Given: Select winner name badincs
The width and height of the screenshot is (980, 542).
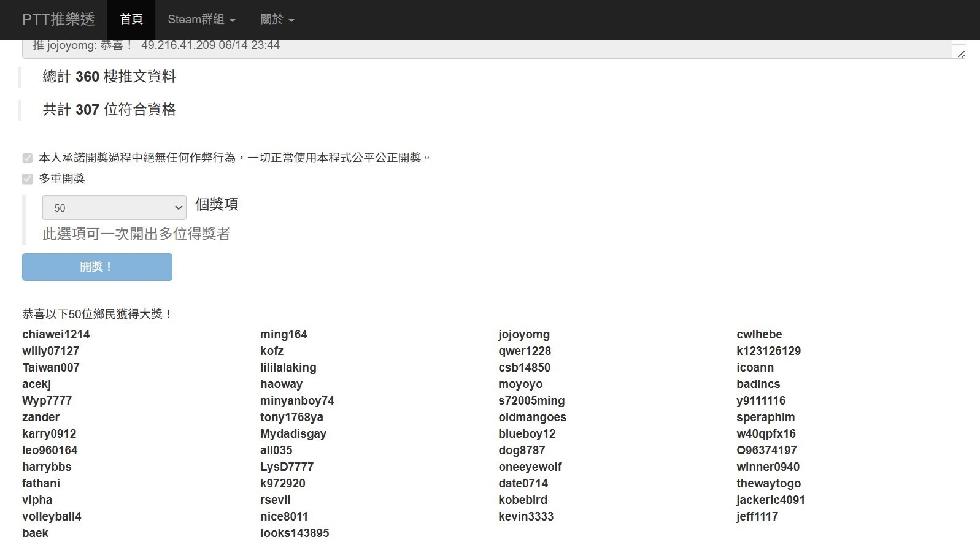Looking at the screenshot, I should click(758, 384).
